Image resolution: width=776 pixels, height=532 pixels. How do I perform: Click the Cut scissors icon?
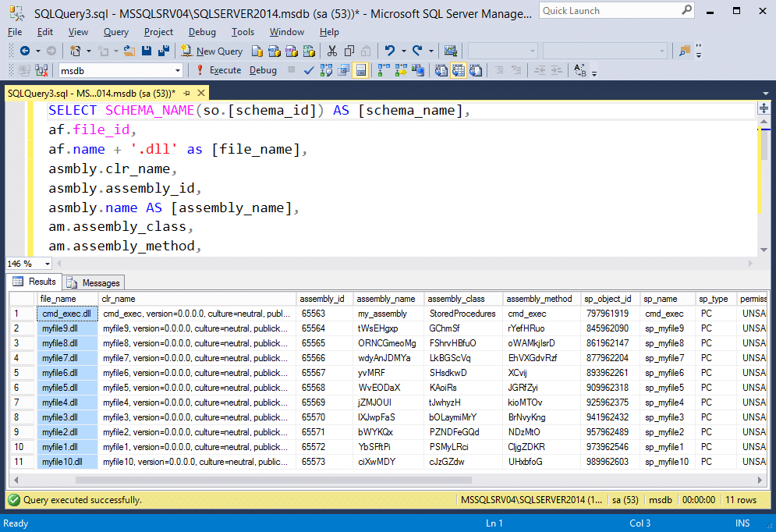[x=331, y=51]
